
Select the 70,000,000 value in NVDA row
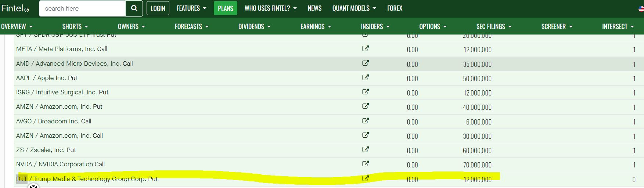pyautogui.click(x=478, y=165)
